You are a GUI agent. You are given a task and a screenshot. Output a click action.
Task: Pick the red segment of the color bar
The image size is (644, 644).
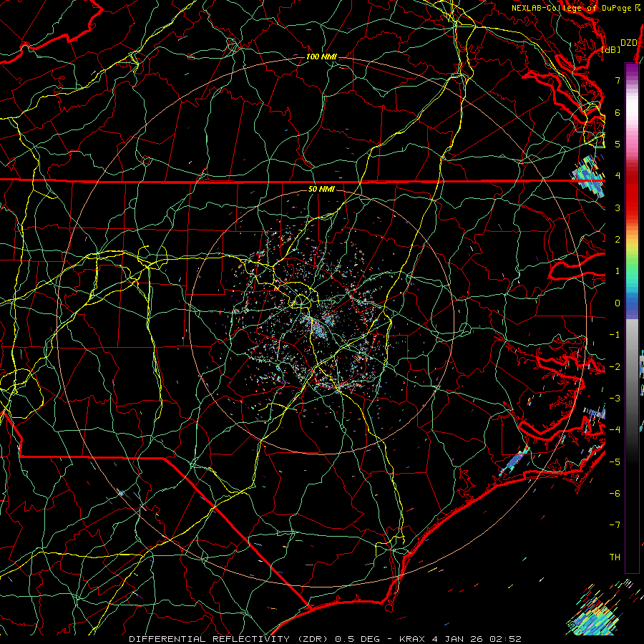point(632,191)
